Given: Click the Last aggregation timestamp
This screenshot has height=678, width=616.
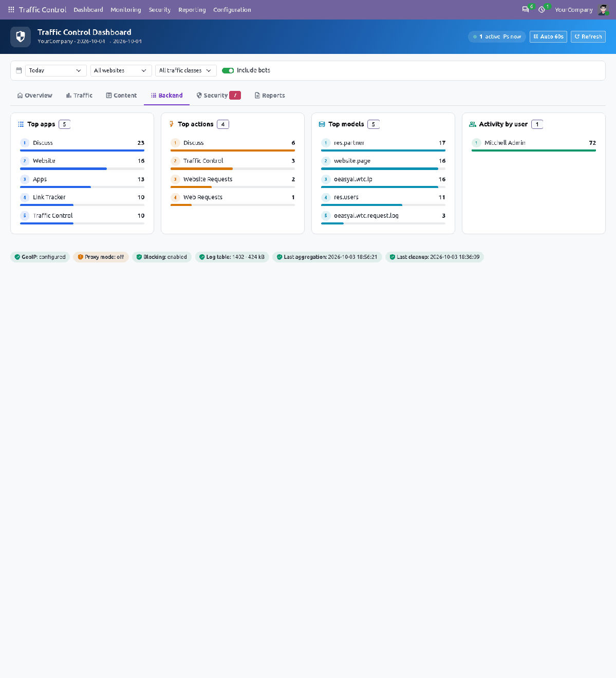Looking at the screenshot, I should click(x=352, y=257).
